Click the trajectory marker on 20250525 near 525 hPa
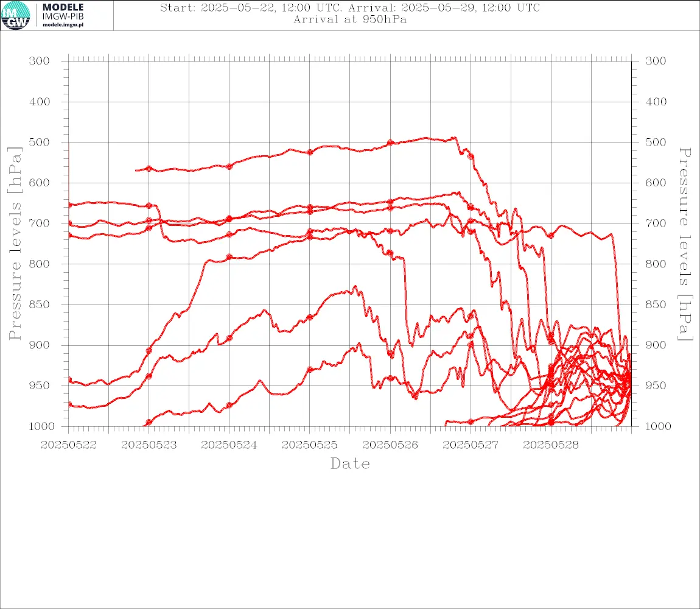Viewport: 700px width, 609px height. click(x=310, y=152)
